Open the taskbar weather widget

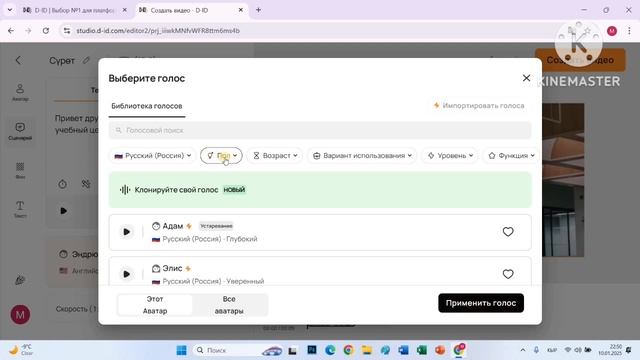pos(21,350)
